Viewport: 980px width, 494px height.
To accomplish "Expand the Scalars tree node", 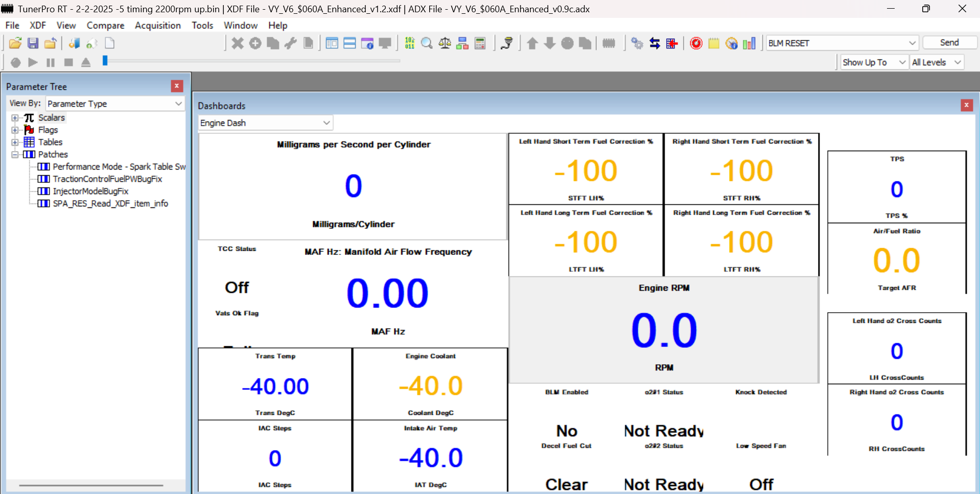I will [x=15, y=118].
